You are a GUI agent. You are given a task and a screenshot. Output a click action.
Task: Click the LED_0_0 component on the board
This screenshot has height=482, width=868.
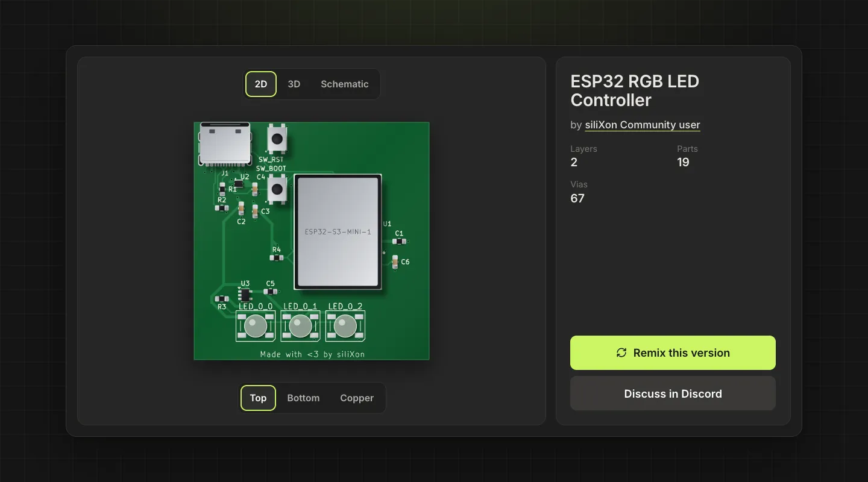(255, 326)
